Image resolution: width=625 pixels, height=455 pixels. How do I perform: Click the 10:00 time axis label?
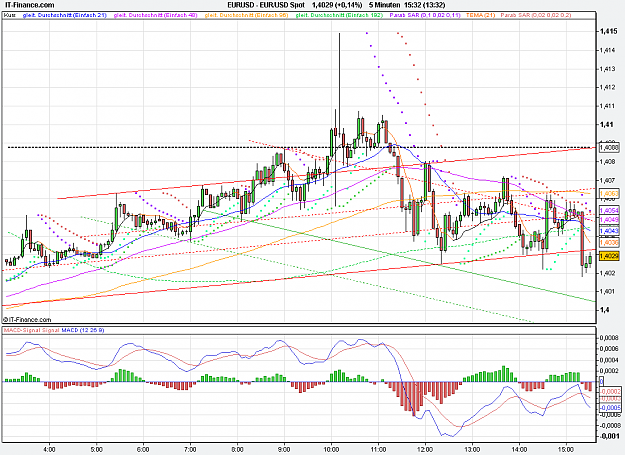point(332,450)
